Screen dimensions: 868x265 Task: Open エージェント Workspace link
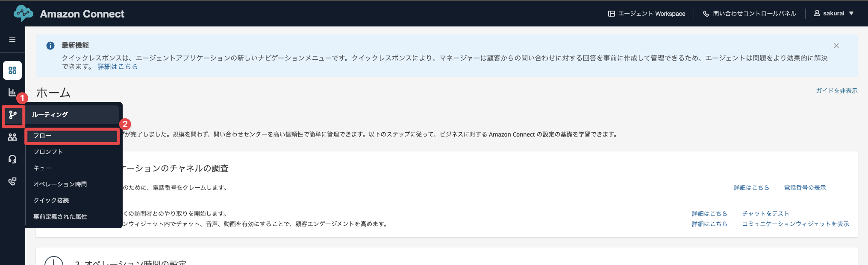coord(647,14)
